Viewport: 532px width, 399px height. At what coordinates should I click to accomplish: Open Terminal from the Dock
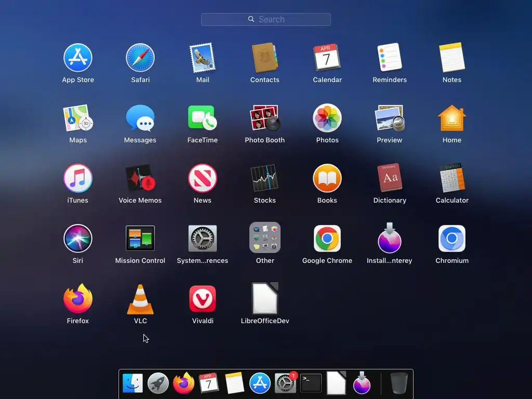[311, 383]
